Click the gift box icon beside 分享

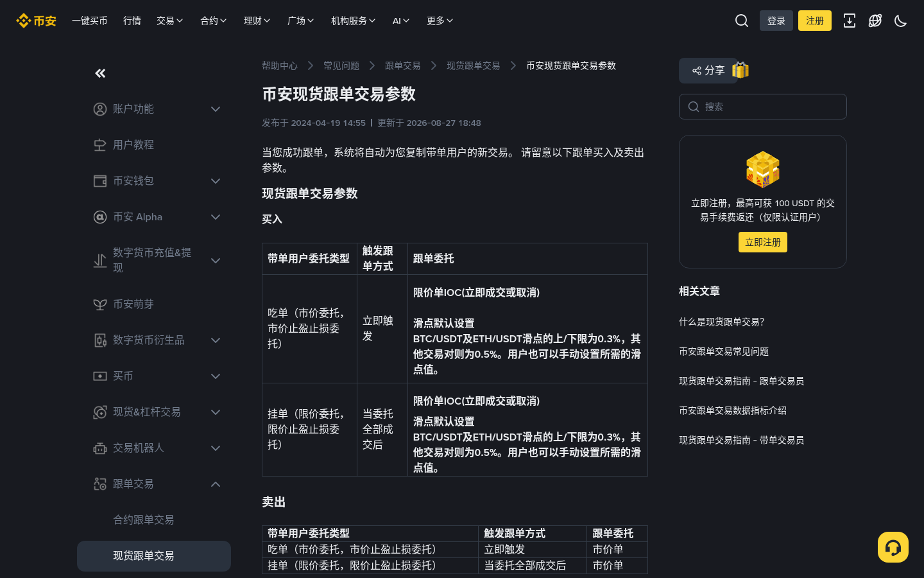pyautogui.click(x=740, y=70)
